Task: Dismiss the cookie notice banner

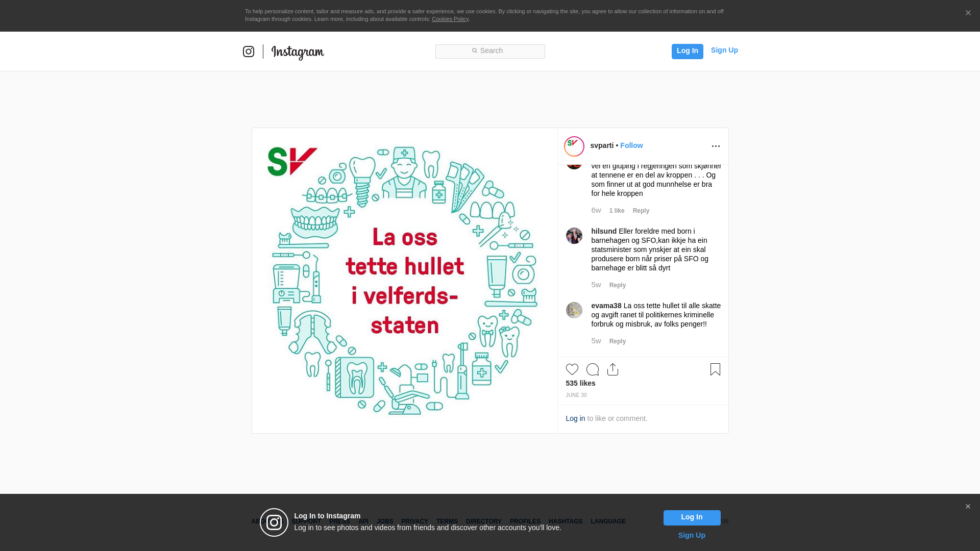Action: (x=968, y=13)
